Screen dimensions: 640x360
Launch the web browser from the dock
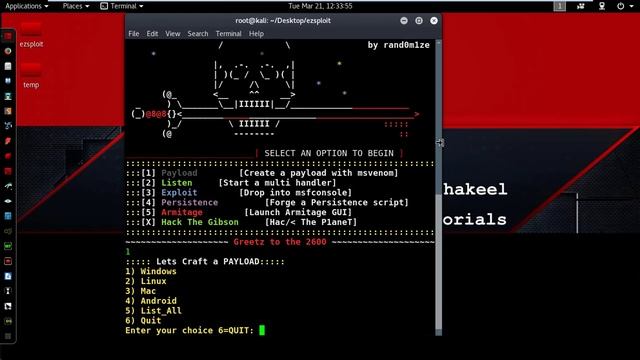[8, 51]
